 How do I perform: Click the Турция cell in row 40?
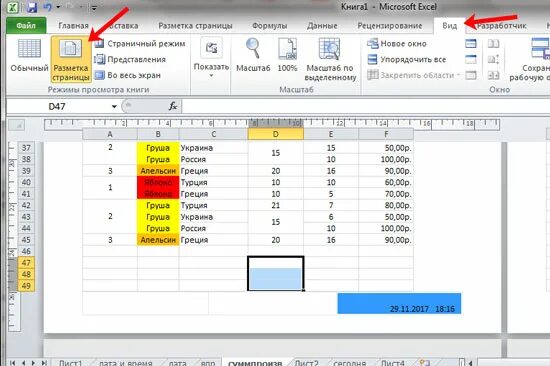coord(213,182)
